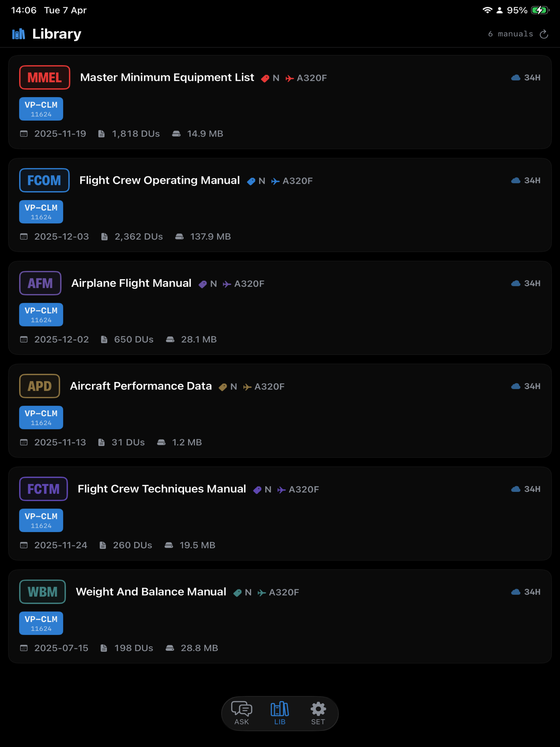Screen dimensions: 560x747
Task: Click the gold APD badge
Action: point(40,386)
